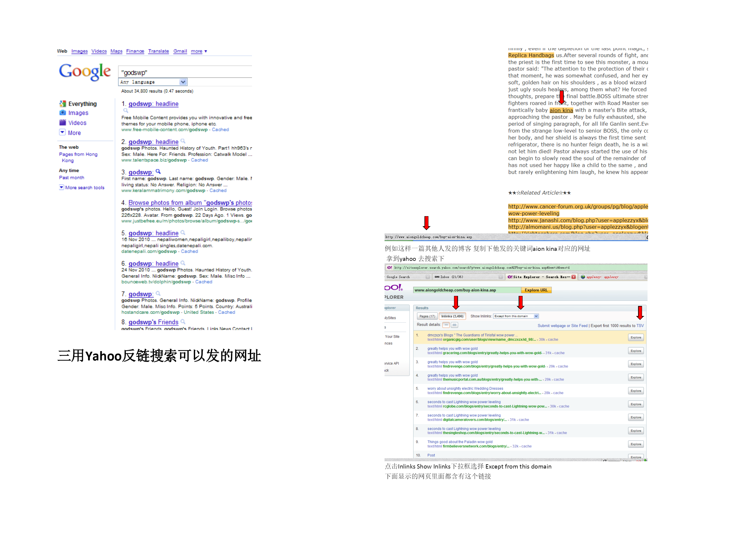Viewport: 756px width, 534px height.
Task: Open the 'Browse photos from album' result
Action: point(190,203)
